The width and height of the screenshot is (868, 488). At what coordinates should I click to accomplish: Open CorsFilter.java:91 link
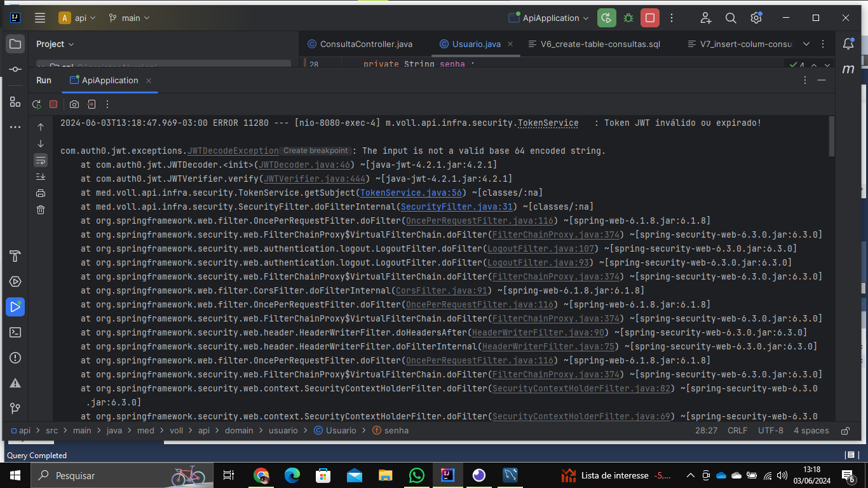pos(442,290)
